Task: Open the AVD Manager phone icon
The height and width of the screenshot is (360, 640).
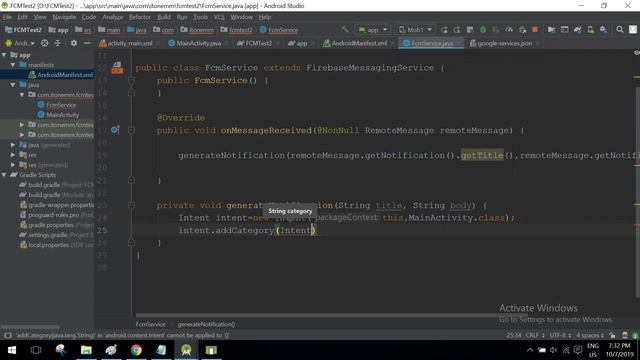Action: click(591, 29)
